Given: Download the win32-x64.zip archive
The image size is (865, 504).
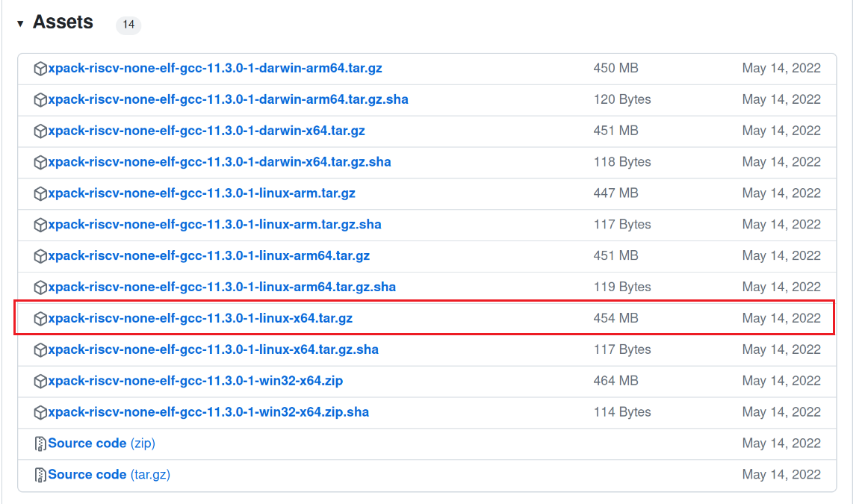Looking at the screenshot, I should click(195, 381).
